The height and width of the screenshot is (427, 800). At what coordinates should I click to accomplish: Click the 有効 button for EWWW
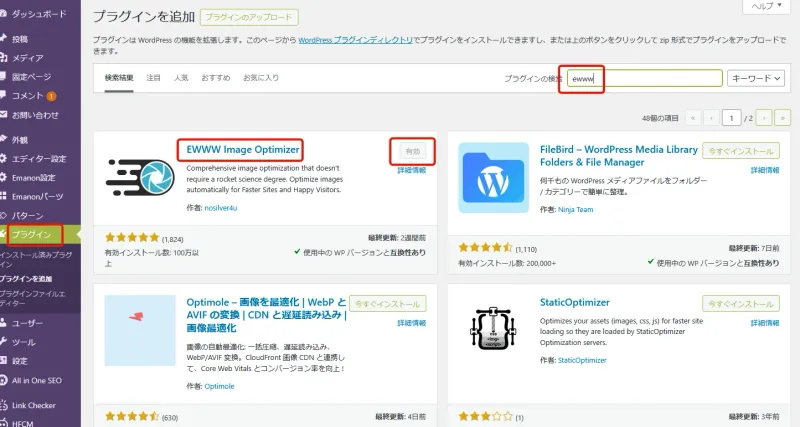pos(412,151)
